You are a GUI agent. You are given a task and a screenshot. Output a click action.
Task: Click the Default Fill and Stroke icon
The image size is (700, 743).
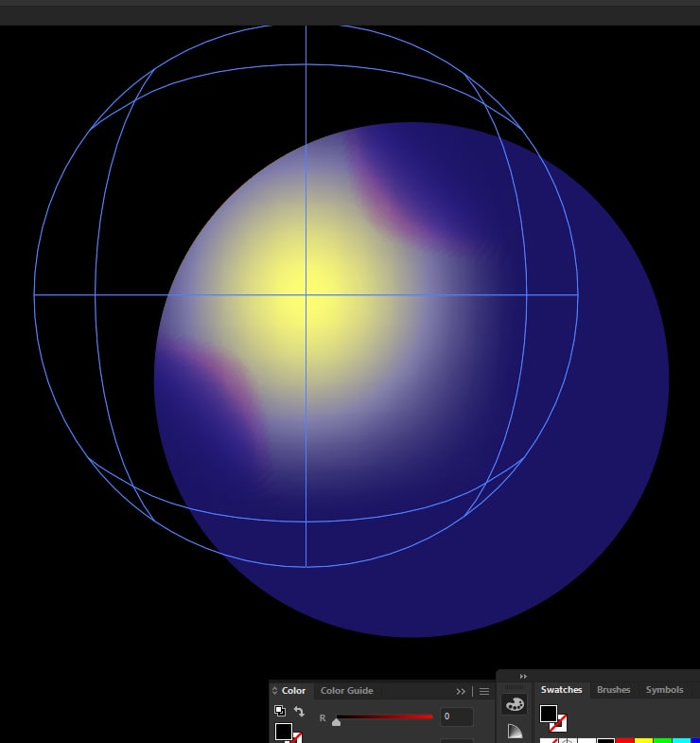[279, 710]
